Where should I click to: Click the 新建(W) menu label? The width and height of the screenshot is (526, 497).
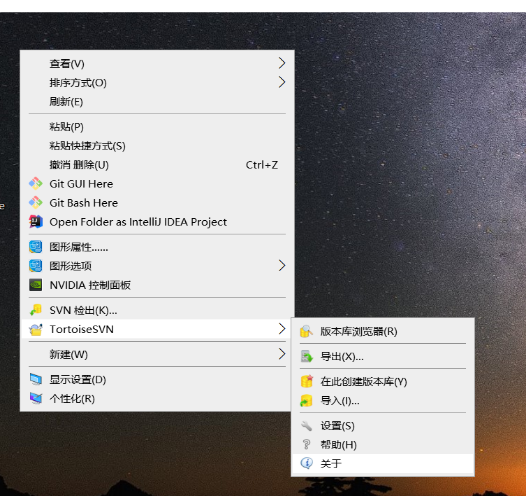(x=68, y=354)
